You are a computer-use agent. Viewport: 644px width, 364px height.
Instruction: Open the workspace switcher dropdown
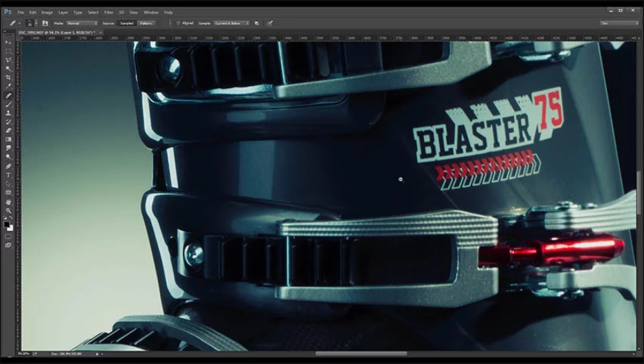pos(619,23)
